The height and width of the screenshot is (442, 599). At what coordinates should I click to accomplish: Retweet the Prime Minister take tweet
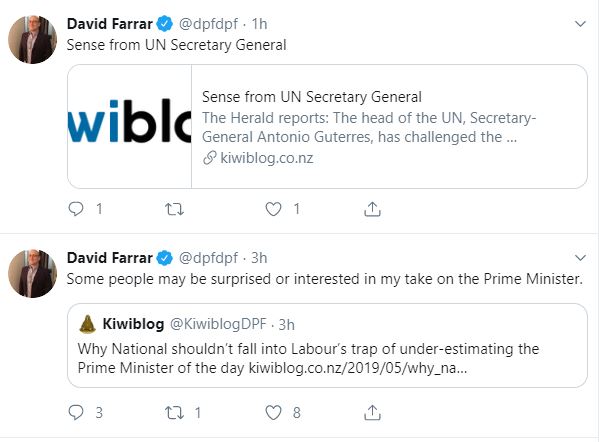(174, 413)
